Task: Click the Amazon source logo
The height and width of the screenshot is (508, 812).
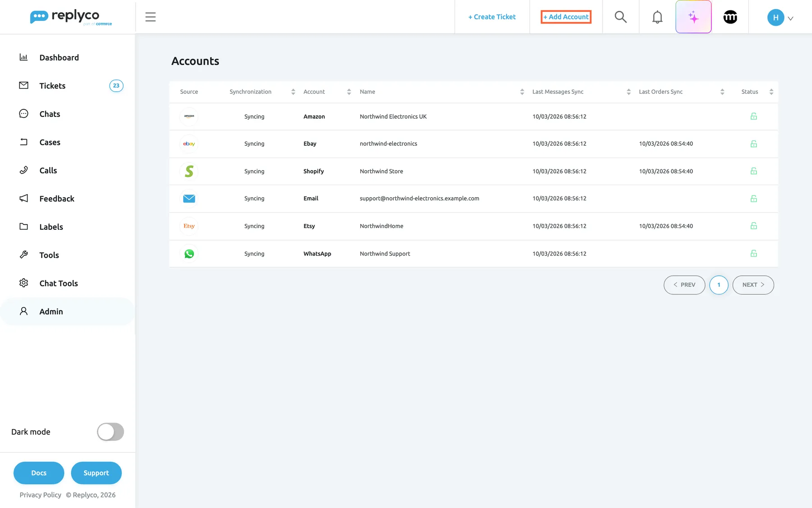Action: point(189,117)
